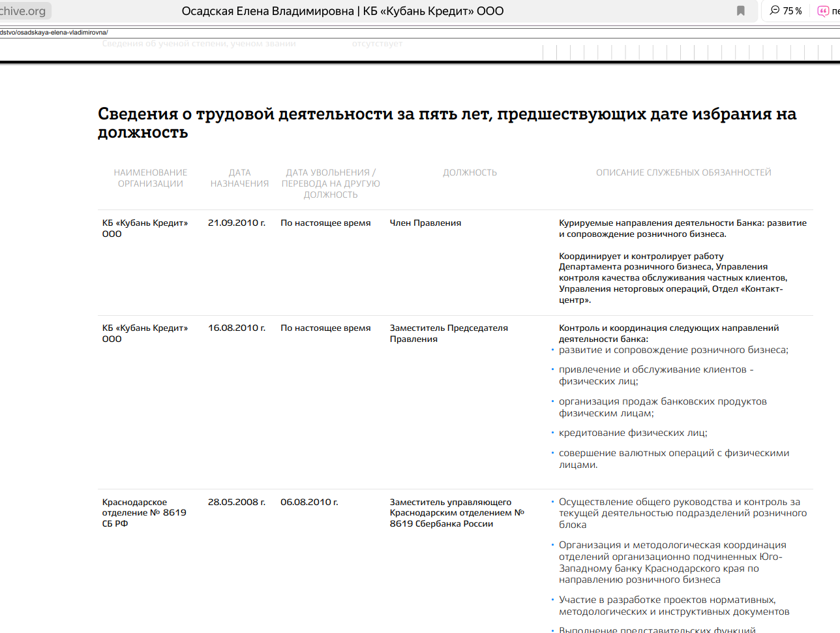
Task: Click 'По настоящее время' in the 16.08.2010 row
Action: (325, 328)
